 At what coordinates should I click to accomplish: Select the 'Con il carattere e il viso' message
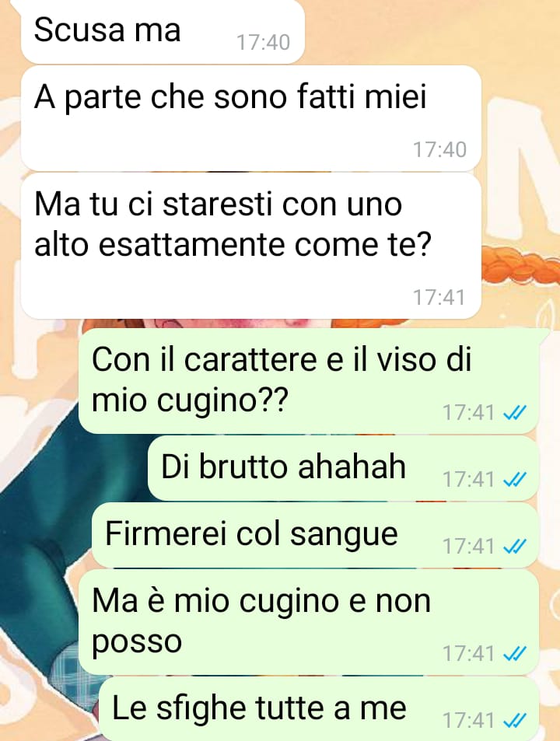coord(309,380)
